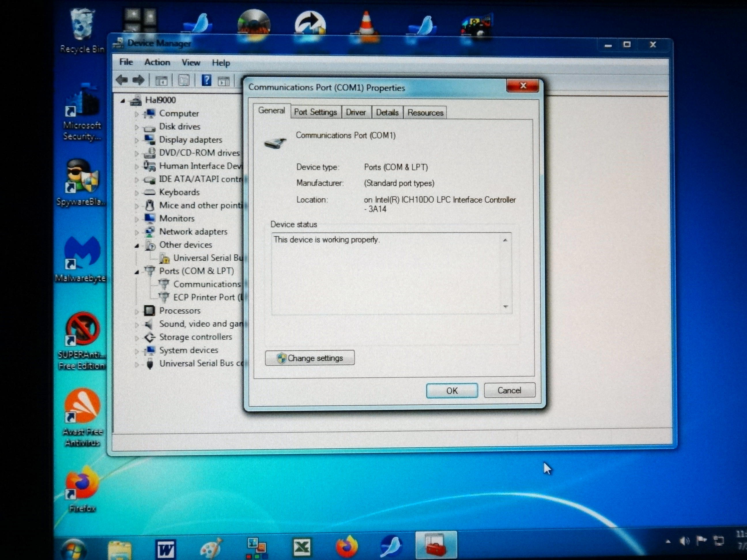Expand the Processors node

pos(136,312)
